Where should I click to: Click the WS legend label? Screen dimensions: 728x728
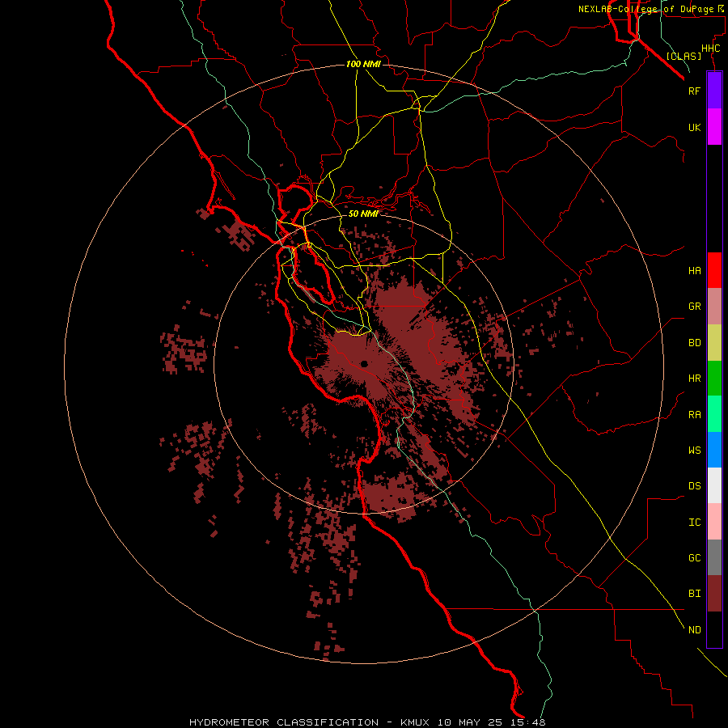point(694,451)
